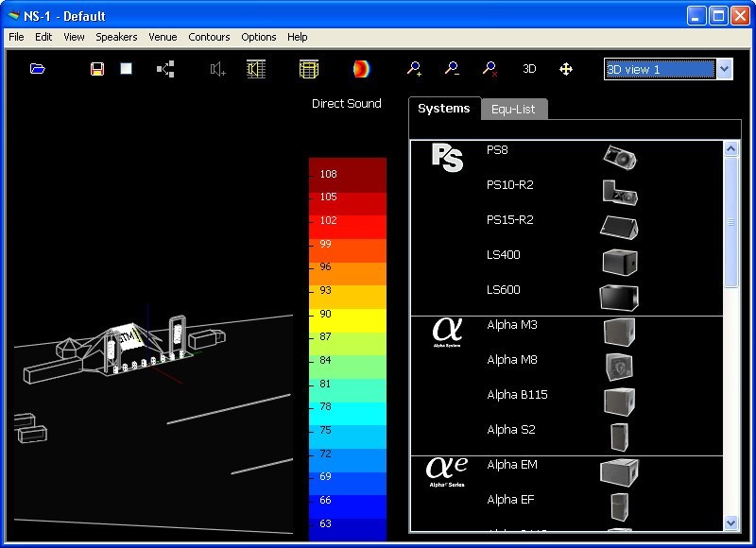Click the Alpha S2 cabinet thumbnail
756x548 pixels.
pyautogui.click(x=619, y=437)
